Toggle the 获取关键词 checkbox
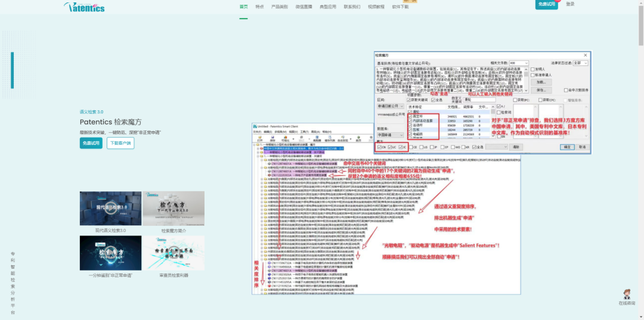Screen dimensions: 644x320 point(408,100)
